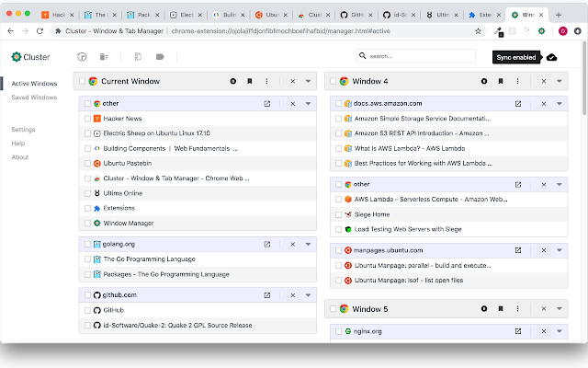This screenshot has height=368, width=588.
Task: Click the Cluster logo icon
Action: (x=17, y=57)
